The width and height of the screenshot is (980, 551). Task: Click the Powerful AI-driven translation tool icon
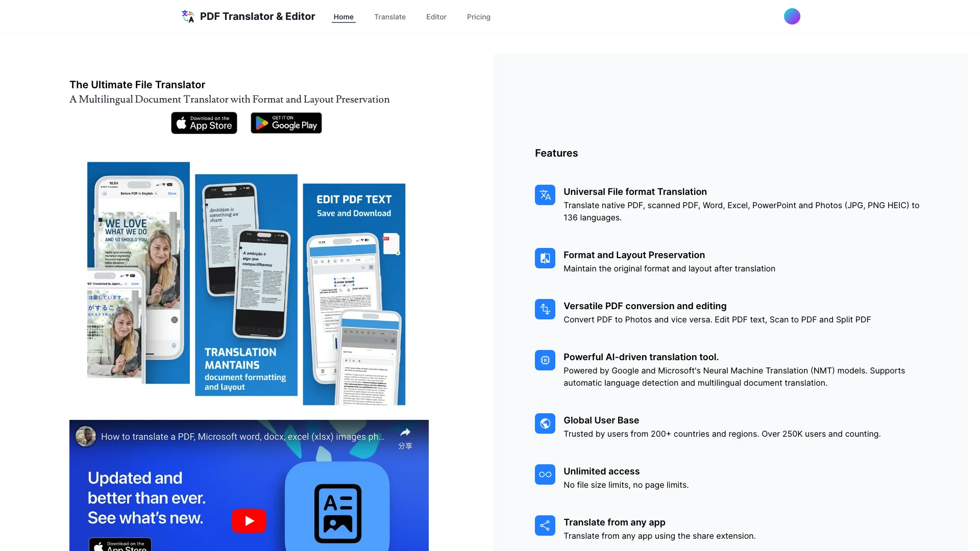(545, 360)
